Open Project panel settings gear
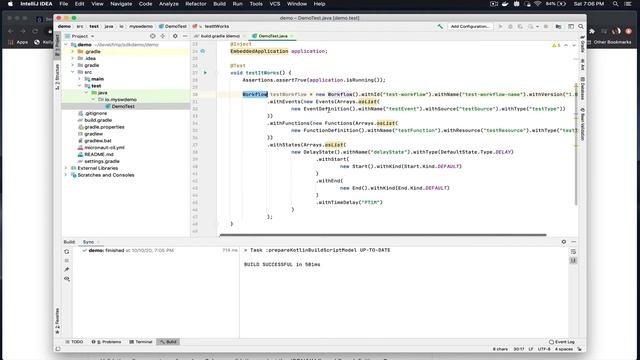Screen dimensions: 640x360 point(175,36)
